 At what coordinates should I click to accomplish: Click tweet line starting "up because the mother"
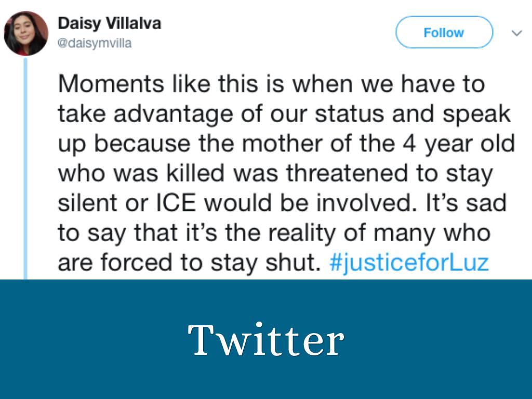pyautogui.click(x=286, y=144)
